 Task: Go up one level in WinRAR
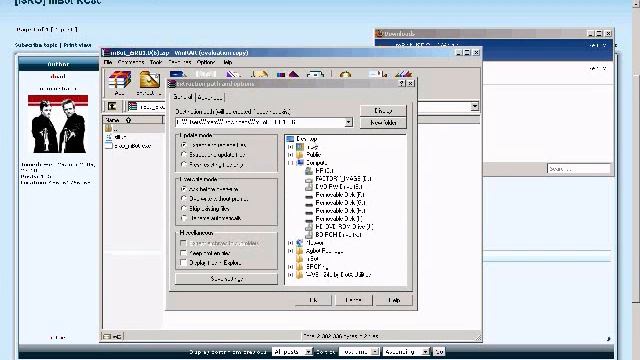[112, 107]
